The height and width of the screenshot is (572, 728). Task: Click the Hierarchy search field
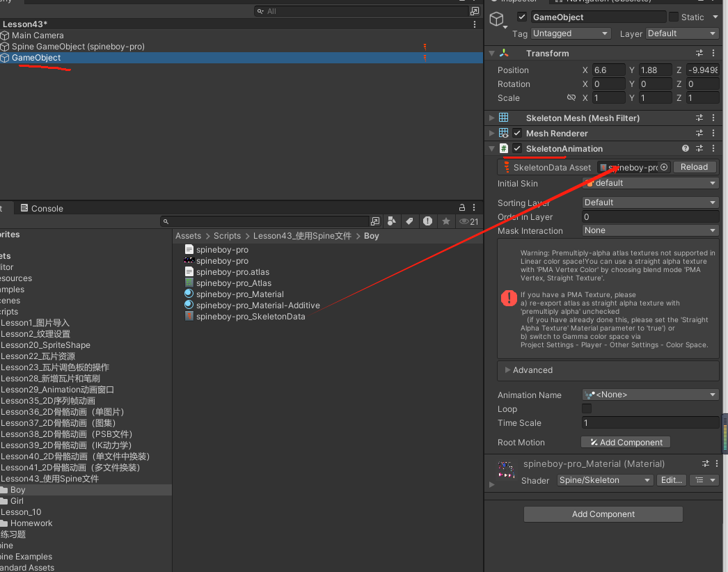click(x=362, y=11)
